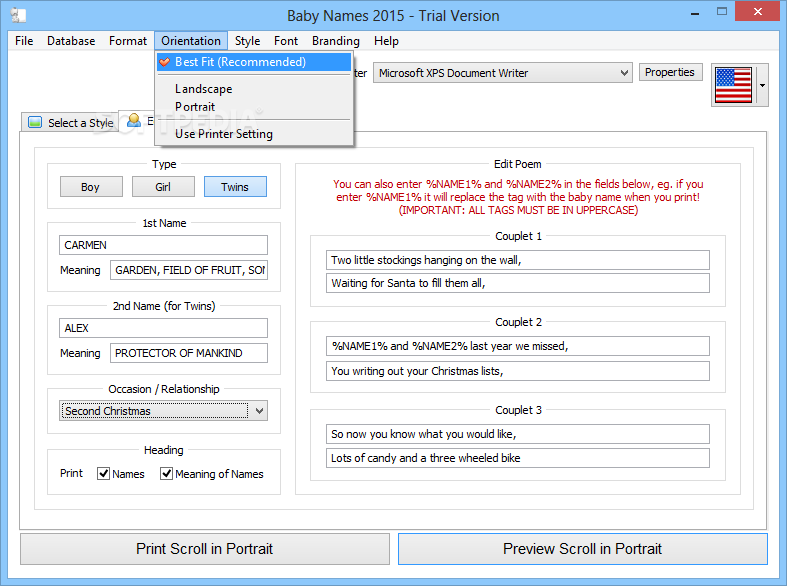Click the PROTECTOR OF MANKIND meaning field
The height and width of the screenshot is (586, 787).
[189, 353]
